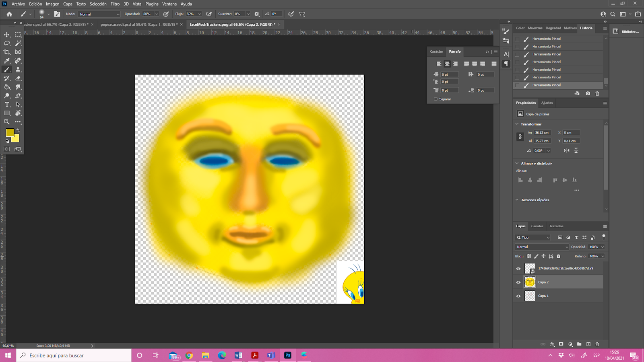644x362 pixels.
Task: Add layer style fx icon
Action: [552, 344]
